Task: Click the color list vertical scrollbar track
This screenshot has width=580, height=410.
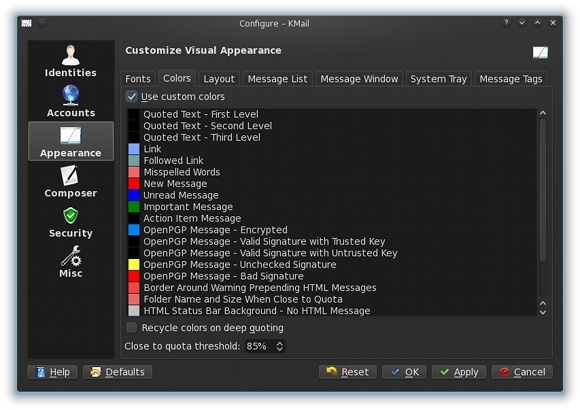Action: [x=543, y=207]
